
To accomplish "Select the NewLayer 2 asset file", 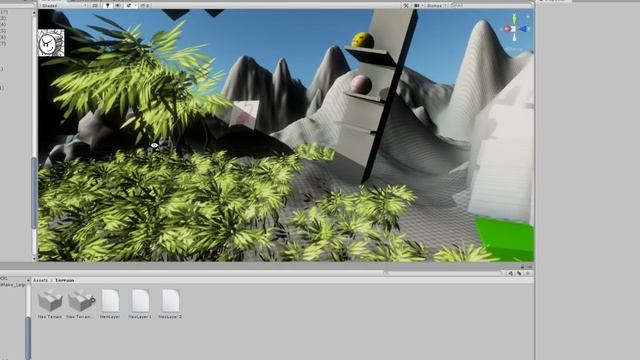I will [170, 304].
